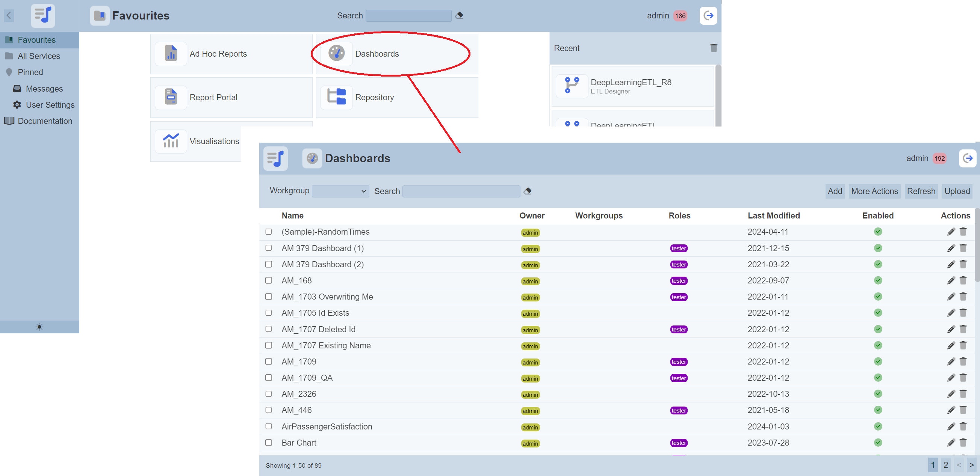The height and width of the screenshot is (476, 980).
Task: Click the logout icon in the Dashboards header
Action: tap(968, 158)
